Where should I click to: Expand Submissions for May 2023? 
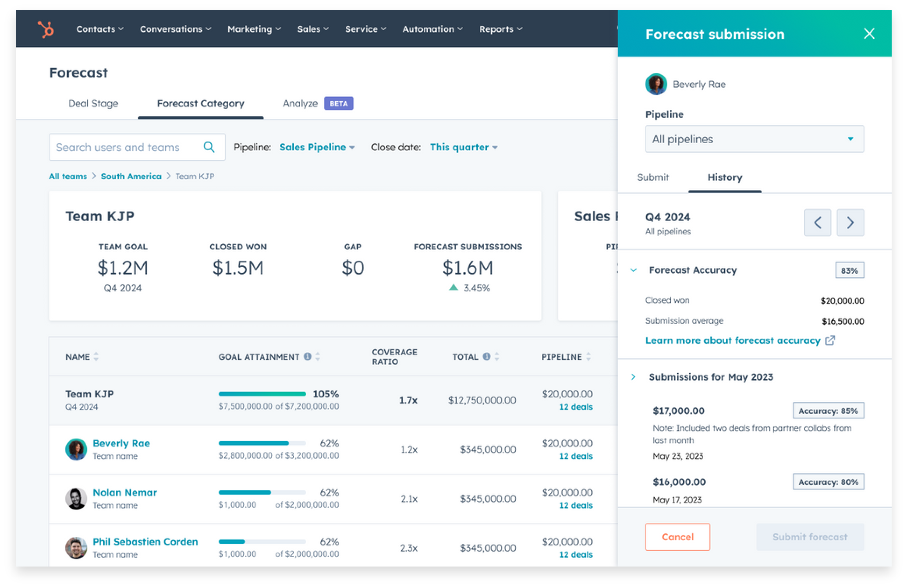click(x=633, y=377)
